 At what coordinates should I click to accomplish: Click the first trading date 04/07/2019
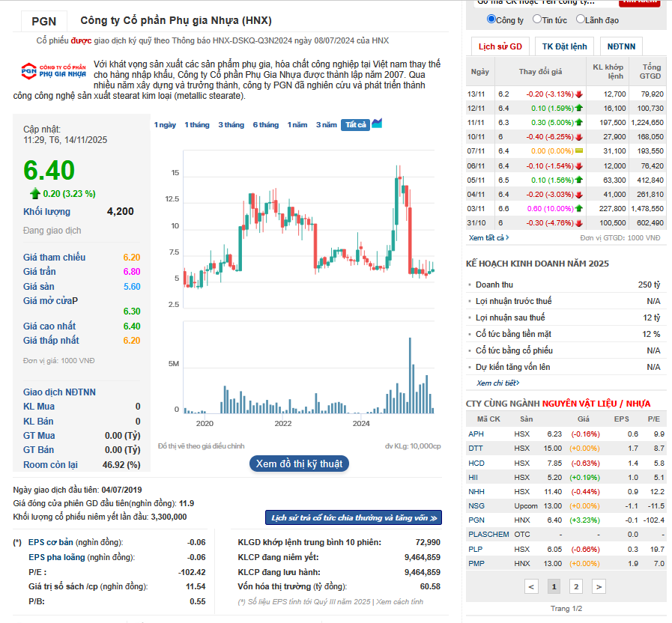pyautogui.click(x=121, y=490)
